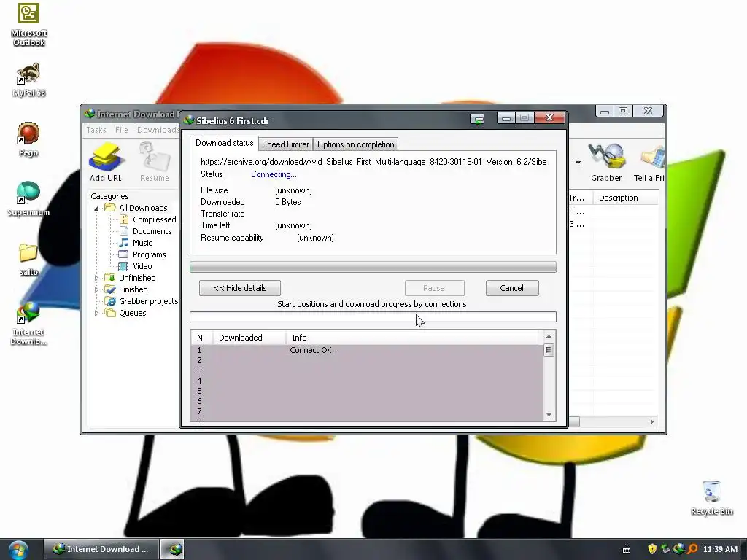Click the Windows Start orb
The image size is (747, 560).
pos(18,550)
